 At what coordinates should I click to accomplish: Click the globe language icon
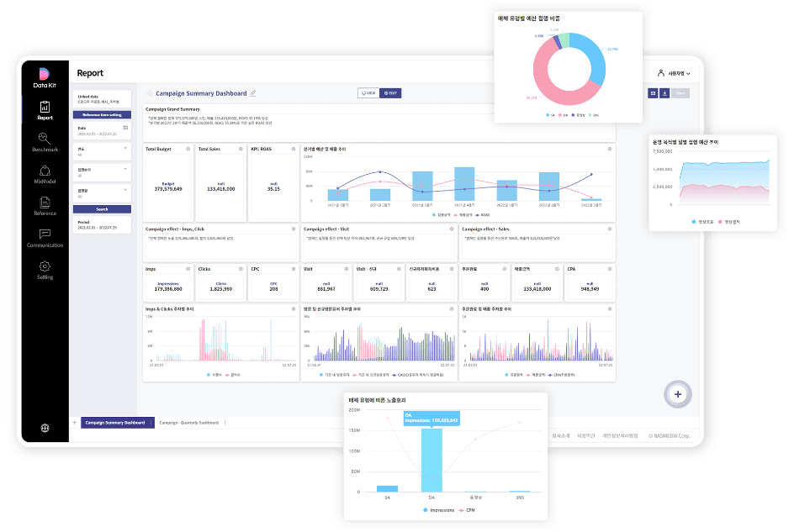tap(45, 429)
